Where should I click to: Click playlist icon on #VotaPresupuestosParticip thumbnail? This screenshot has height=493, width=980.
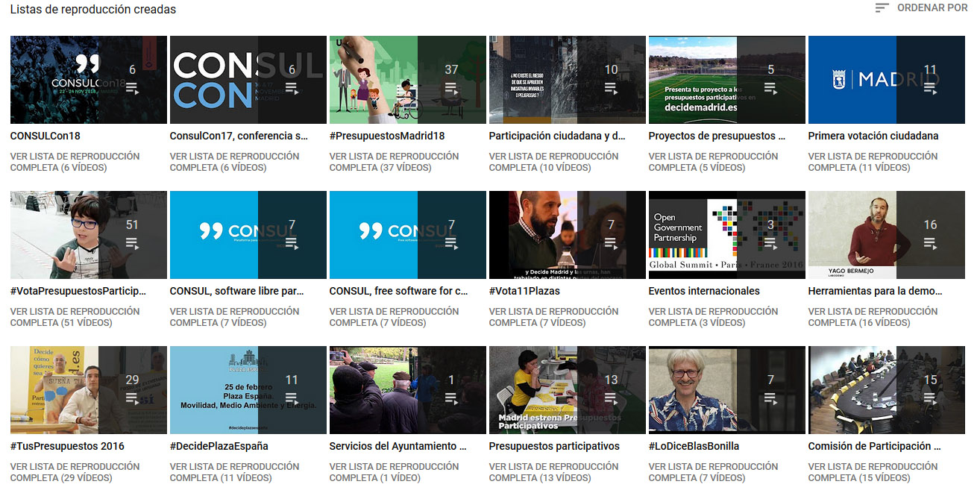(132, 243)
